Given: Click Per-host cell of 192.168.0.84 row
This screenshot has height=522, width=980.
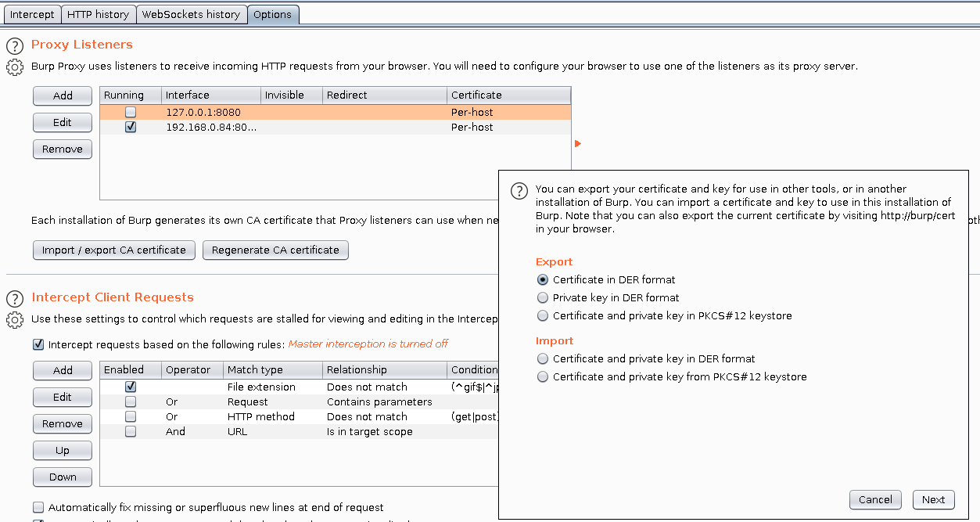Looking at the screenshot, I should [x=509, y=127].
